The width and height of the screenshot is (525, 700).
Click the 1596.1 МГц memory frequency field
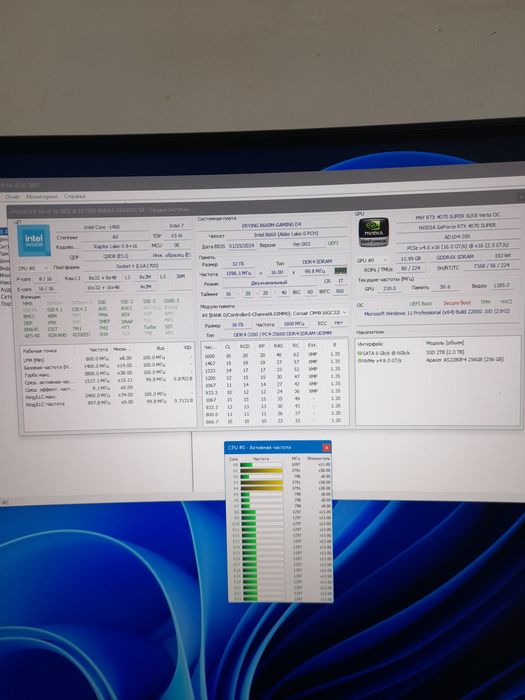pos(238,272)
